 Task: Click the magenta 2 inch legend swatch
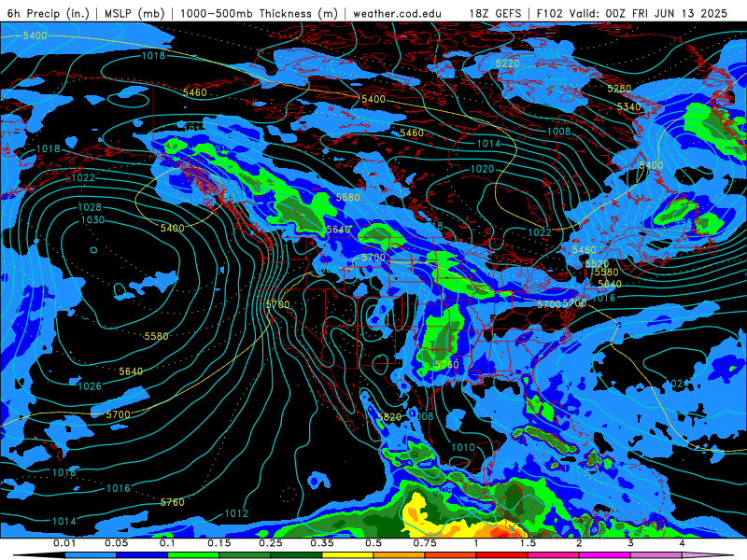605,555
